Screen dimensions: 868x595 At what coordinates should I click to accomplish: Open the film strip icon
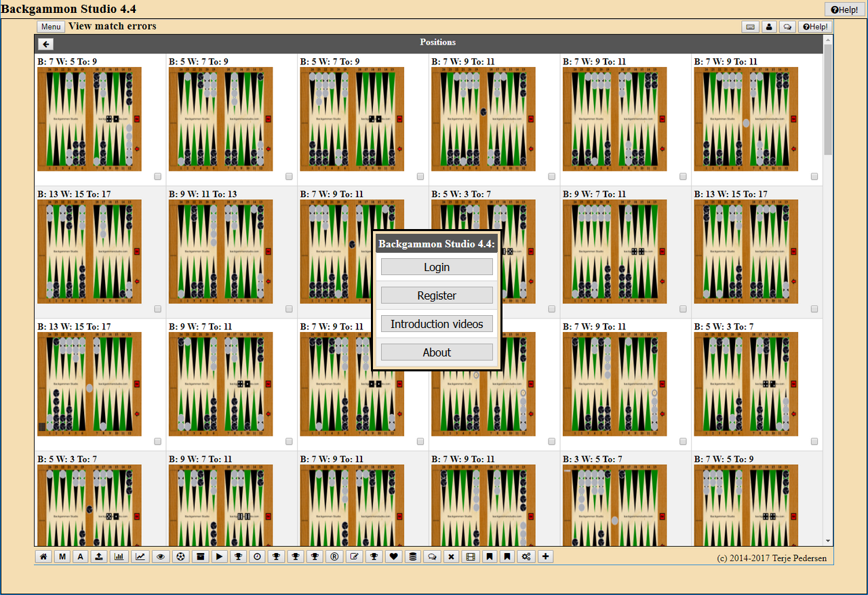(x=471, y=556)
